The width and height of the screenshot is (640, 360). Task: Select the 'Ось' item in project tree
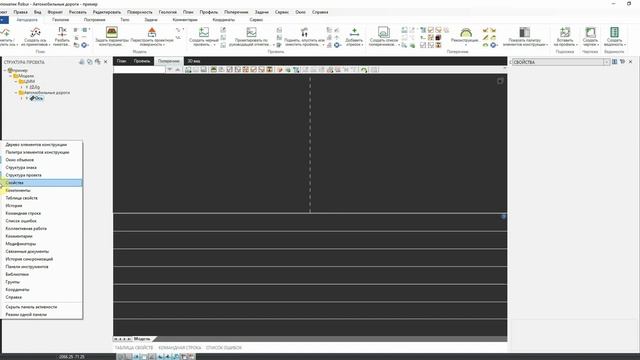[x=36, y=98]
